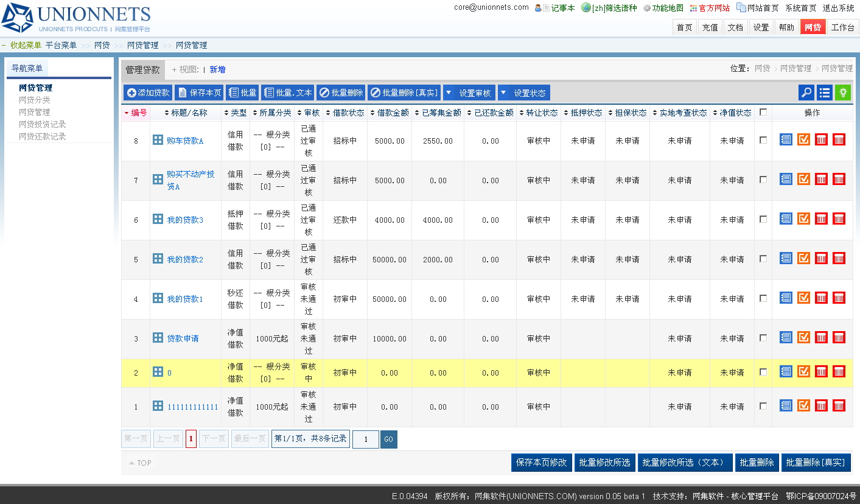Click the green lightbulb icon
This screenshot has height=504, width=860.
pyautogui.click(x=843, y=93)
